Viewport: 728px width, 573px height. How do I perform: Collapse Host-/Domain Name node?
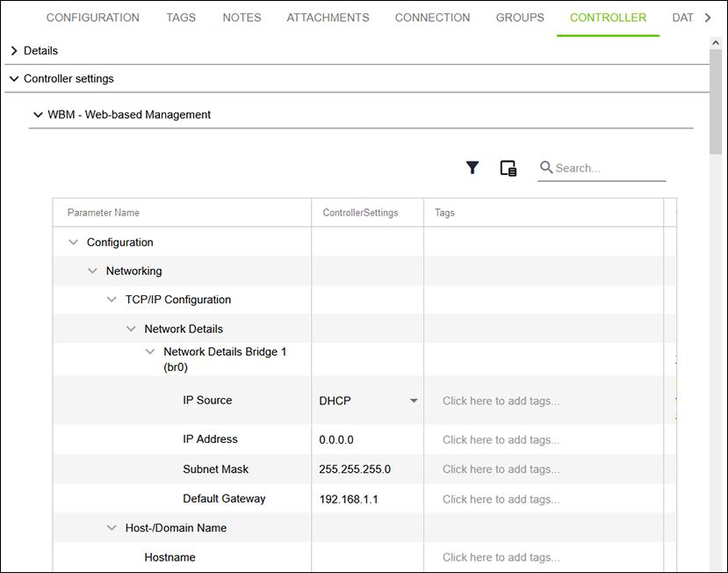tap(112, 528)
